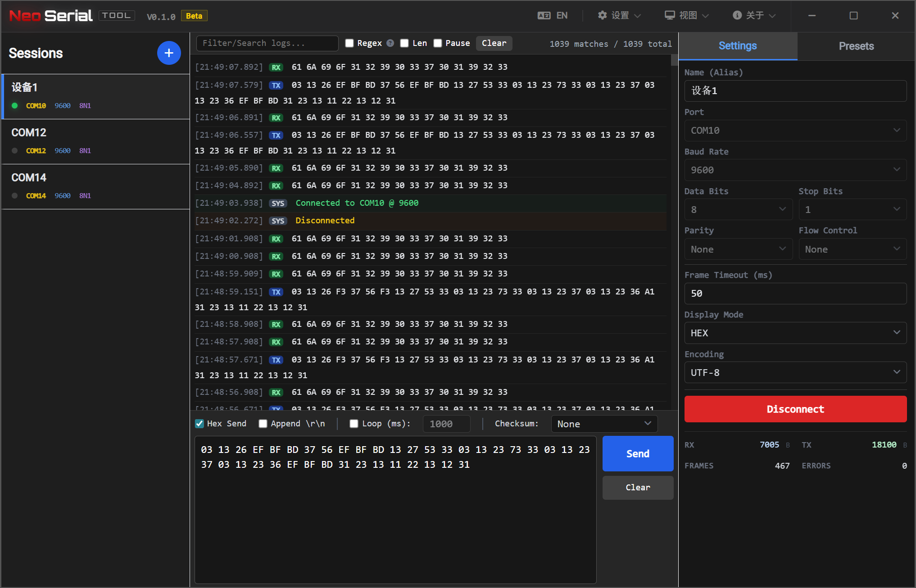
Task: Uncheck the Hex Send checkbox
Action: tap(200, 424)
